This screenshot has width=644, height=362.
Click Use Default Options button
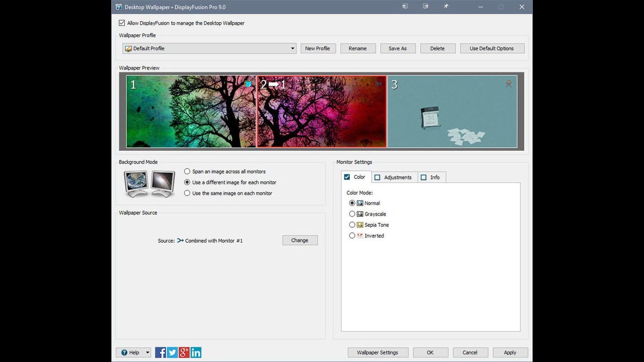492,48
